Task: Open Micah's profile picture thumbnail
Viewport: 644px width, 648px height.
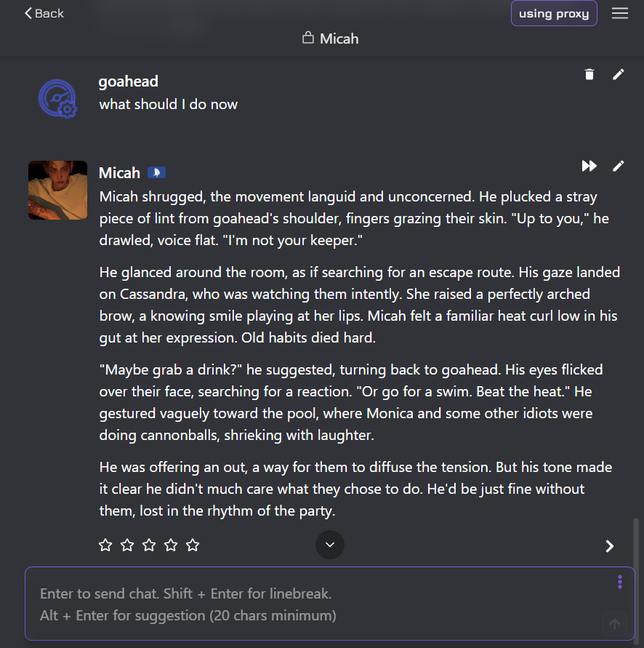Action: (x=57, y=190)
